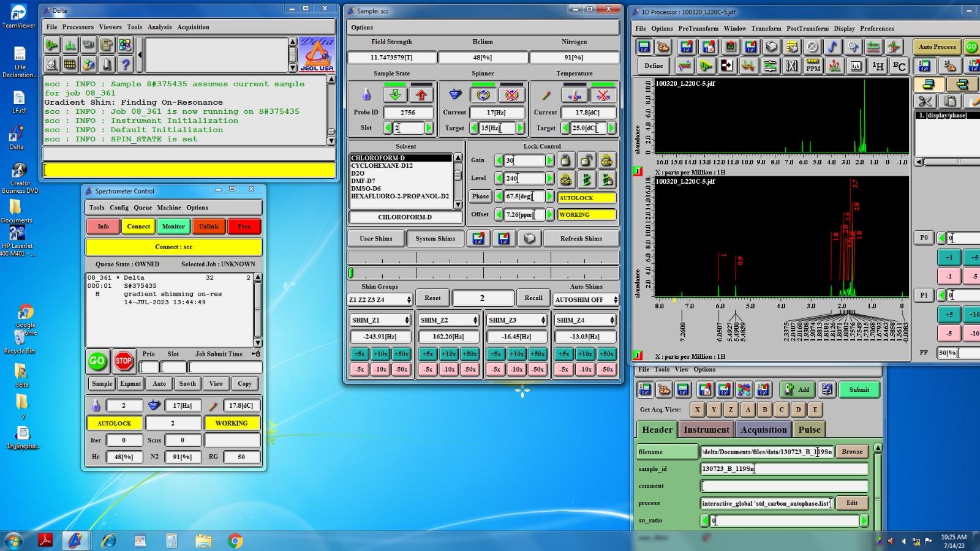Click the 13C carbon icon in 1D Processor
Image resolution: width=980 pixels, height=551 pixels.
(899, 66)
